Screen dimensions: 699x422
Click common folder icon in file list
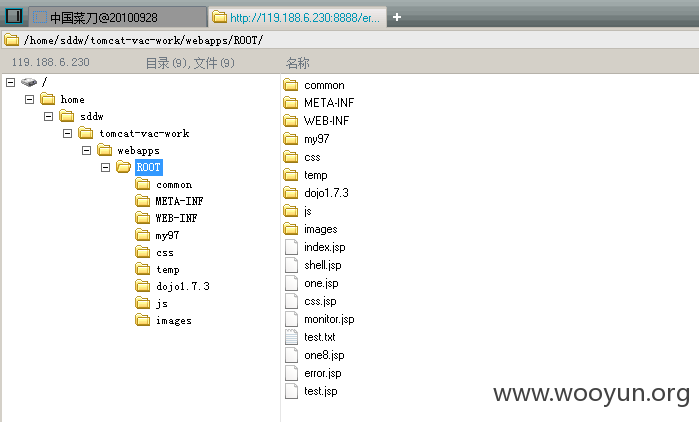(x=291, y=85)
